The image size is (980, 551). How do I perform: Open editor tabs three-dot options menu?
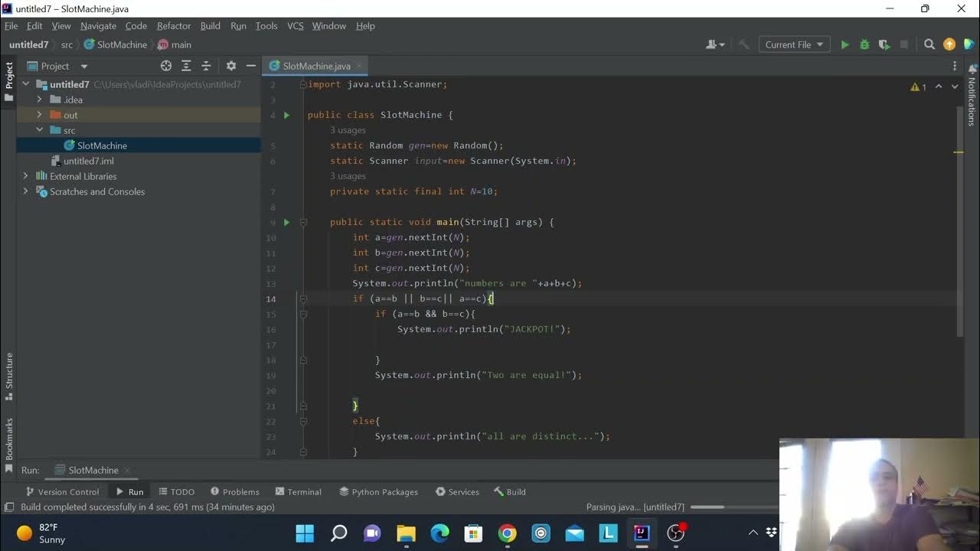[955, 66]
